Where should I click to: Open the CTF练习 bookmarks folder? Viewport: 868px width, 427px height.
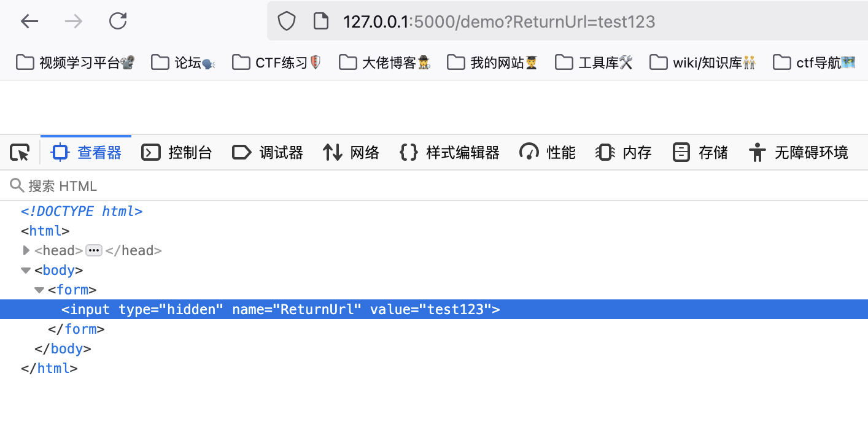[x=276, y=62]
